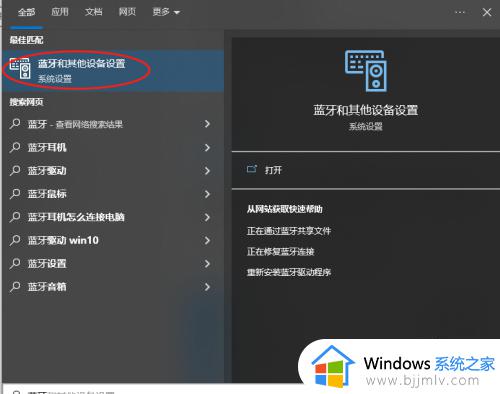The width and height of the screenshot is (500, 394).
Task: Click the search icon next to 蓝牙 - 查看网络搜索结果
Action: [x=15, y=124]
